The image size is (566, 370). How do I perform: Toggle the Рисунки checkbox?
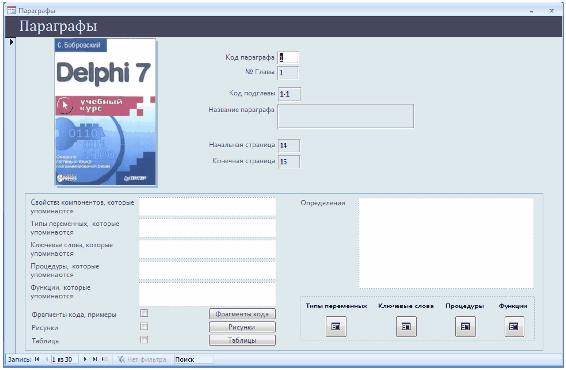pos(144,326)
